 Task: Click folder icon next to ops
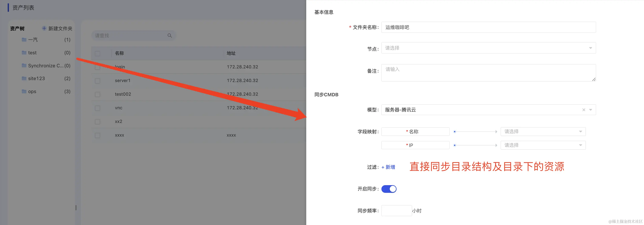click(x=24, y=91)
